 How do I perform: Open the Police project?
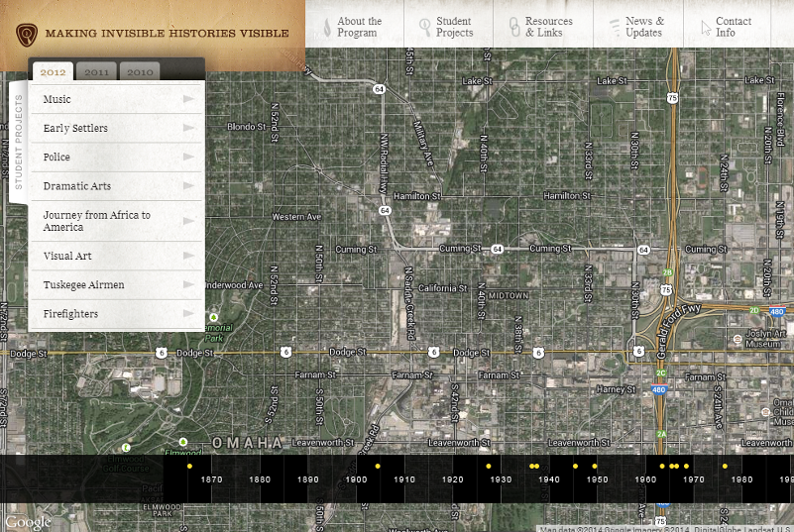click(x=117, y=157)
